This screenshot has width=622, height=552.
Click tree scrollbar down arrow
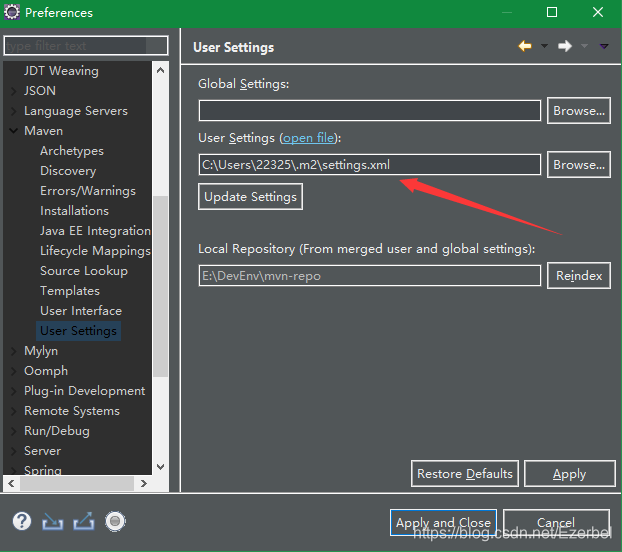tap(160, 467)
